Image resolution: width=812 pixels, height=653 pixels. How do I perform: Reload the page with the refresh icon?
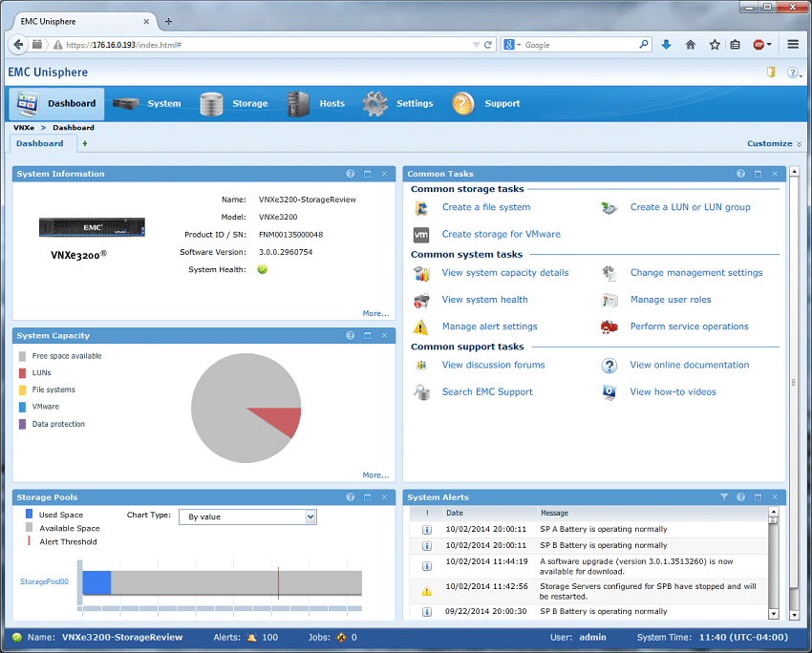pyautogui.click(x=488, y=45)
